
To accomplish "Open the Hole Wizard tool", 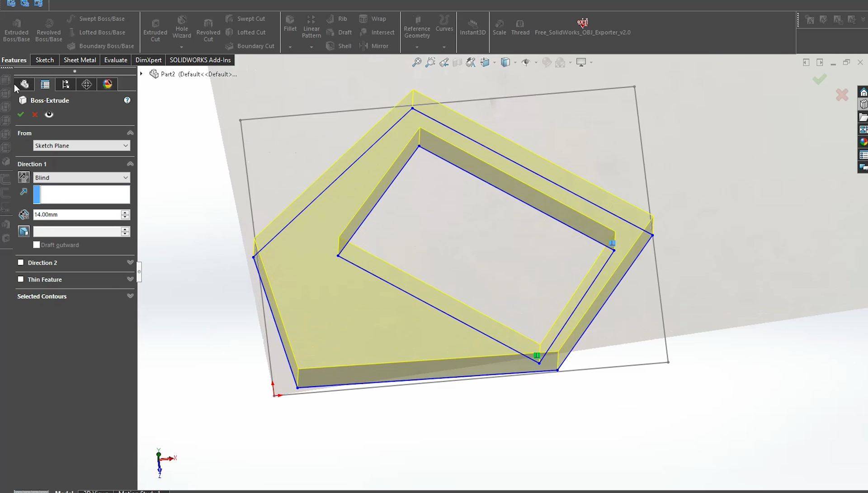I will (181, 27).
